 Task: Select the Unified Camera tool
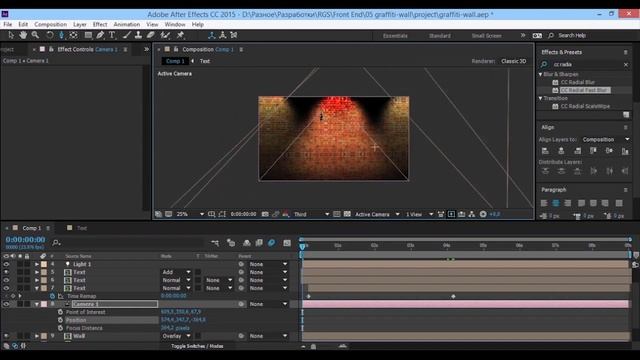pyautogui.click(x=62, y=35)
